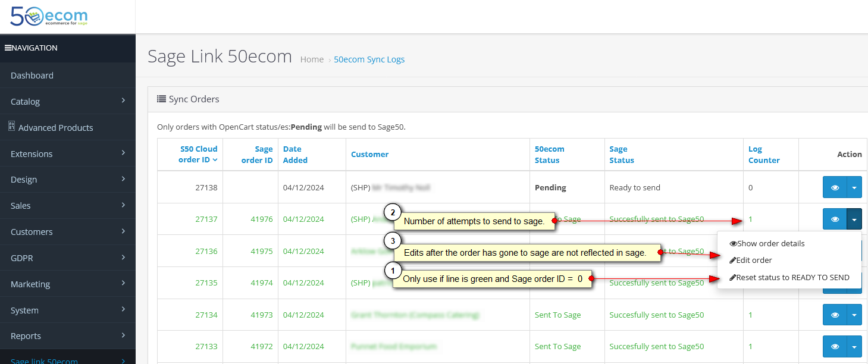This screenshot has height=364, width=868.
Task: View order 27138 with the eye button
Action: point(835,187)
